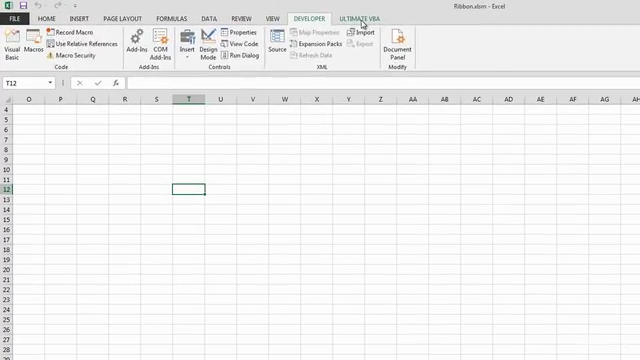Image resolution: width=640 pixels, height=360 pixels.
Task: Click Refresh Data
Action: point(311,55)
